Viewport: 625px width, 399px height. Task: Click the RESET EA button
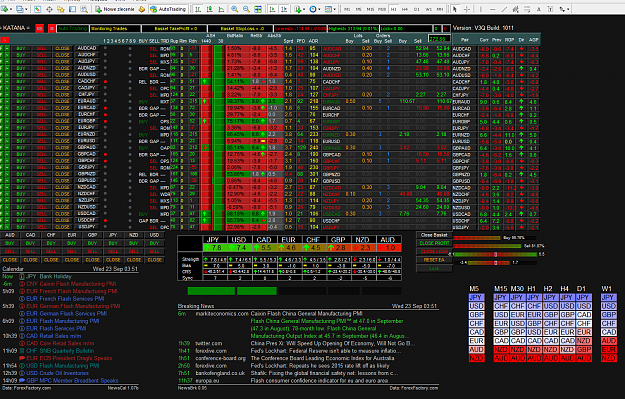pos(434,260)
